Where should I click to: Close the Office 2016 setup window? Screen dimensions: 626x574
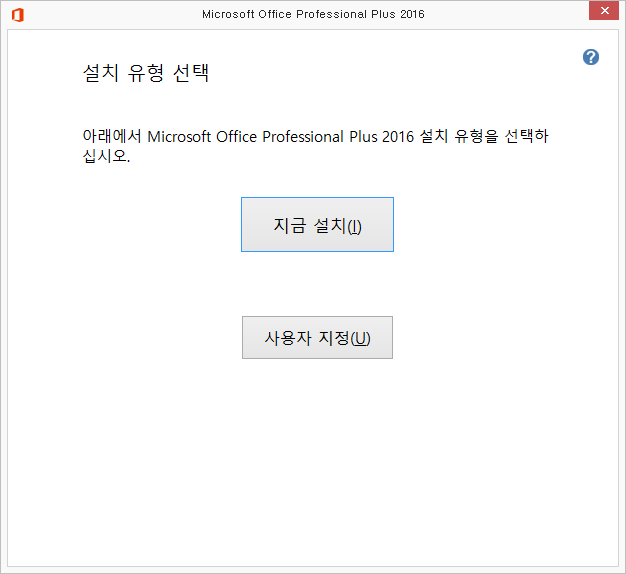[604, 11]
